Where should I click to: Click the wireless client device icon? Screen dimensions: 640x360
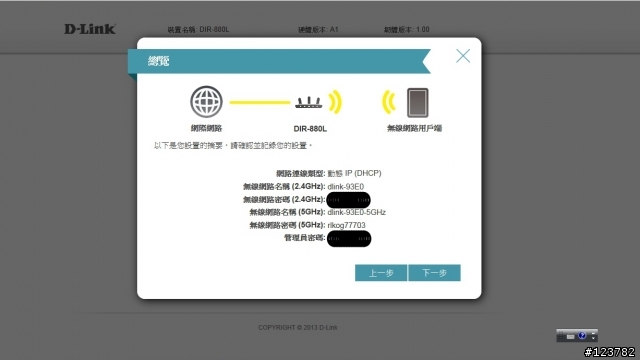[x=418, y=102]
